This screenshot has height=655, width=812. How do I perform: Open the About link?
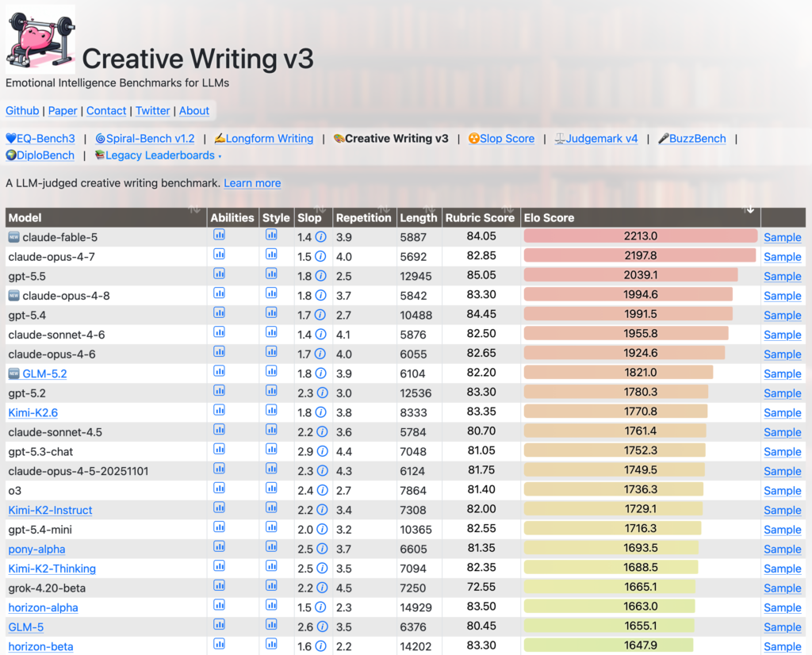click(x=194, y=111)
